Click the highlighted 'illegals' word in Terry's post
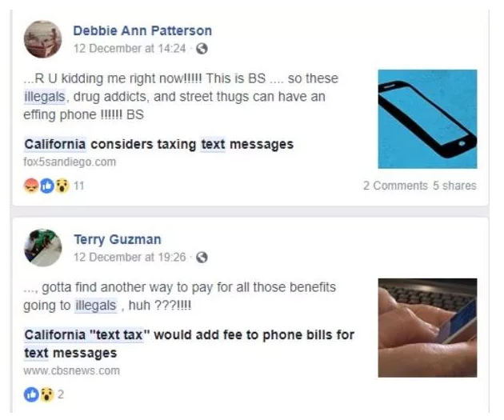This screenshot has height=420, width=504. [95, 306]
